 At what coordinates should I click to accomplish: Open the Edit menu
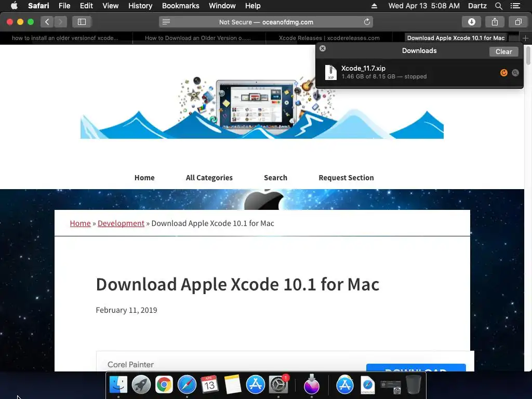tap(86, 6)
